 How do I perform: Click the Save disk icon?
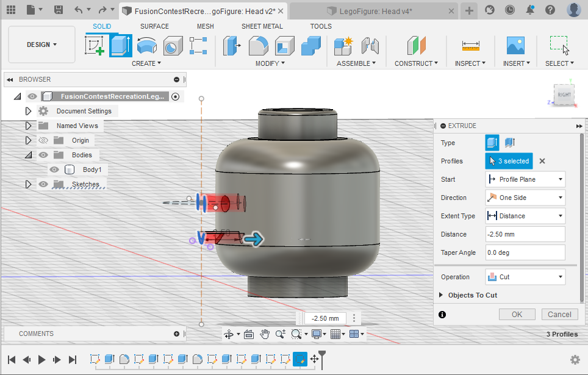tap(58, 10)
